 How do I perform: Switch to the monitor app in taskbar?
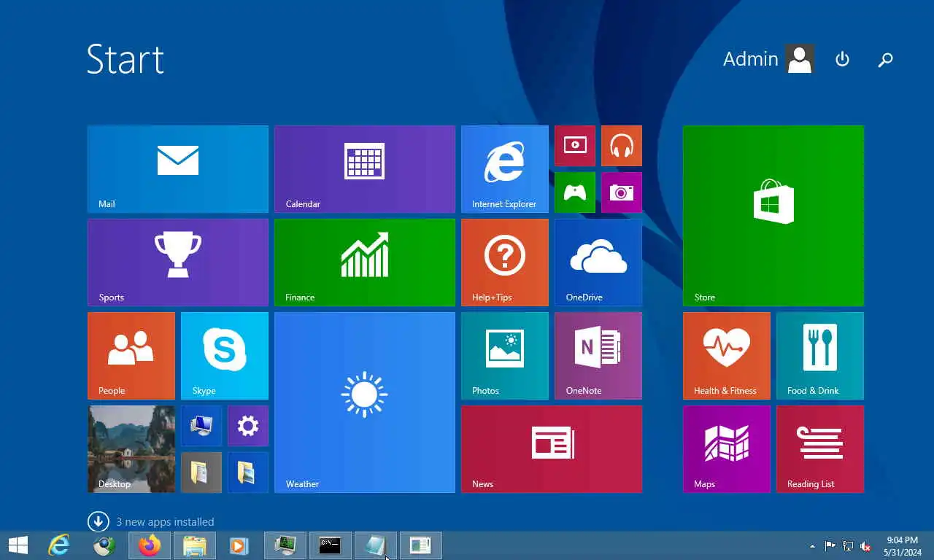(x=285, y=545)
